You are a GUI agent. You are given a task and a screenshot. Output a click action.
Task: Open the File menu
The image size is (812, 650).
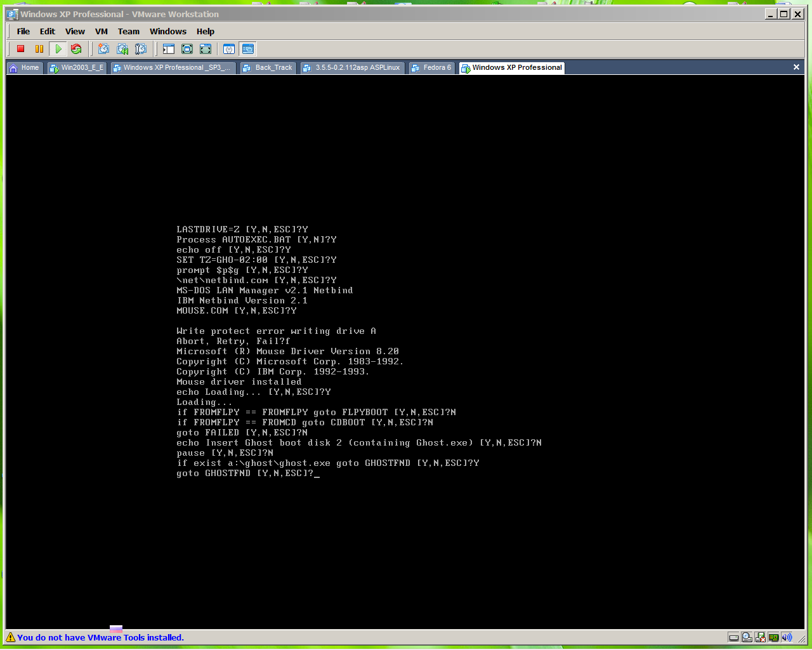(x=23, y=31)
